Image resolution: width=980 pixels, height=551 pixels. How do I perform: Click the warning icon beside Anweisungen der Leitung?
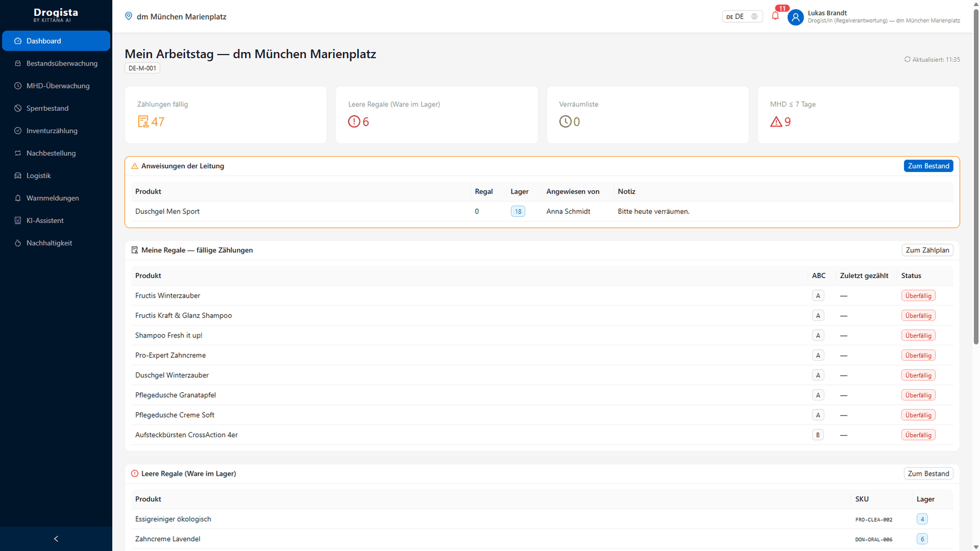click(x=135, y=166)
